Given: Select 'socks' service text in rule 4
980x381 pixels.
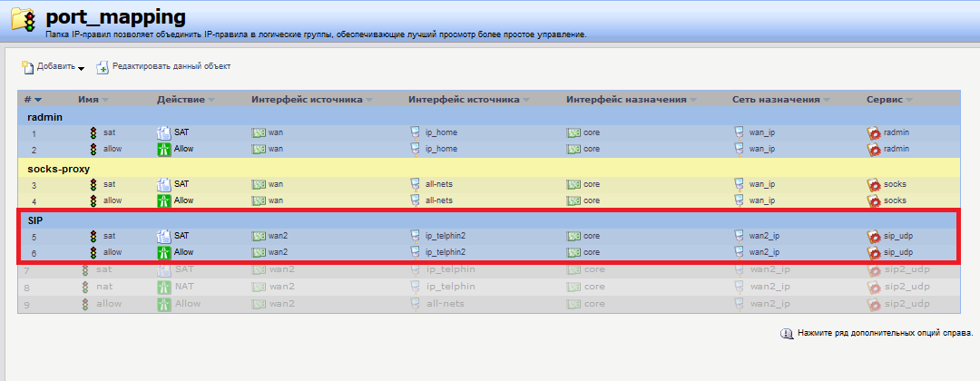Looking at the screenshot, I should pos(895,201).
